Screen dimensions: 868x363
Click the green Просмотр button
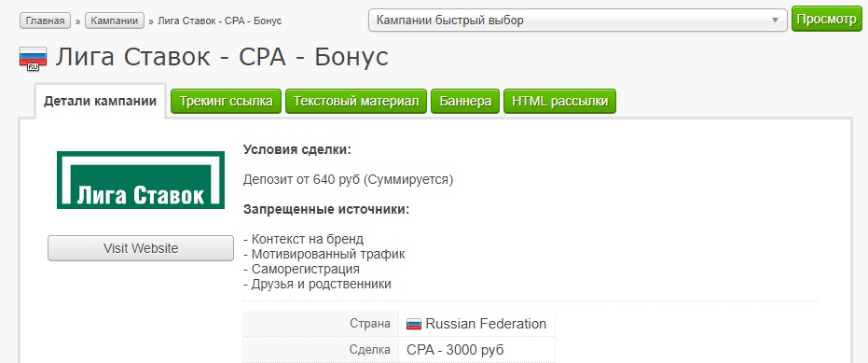pos(826,19)
